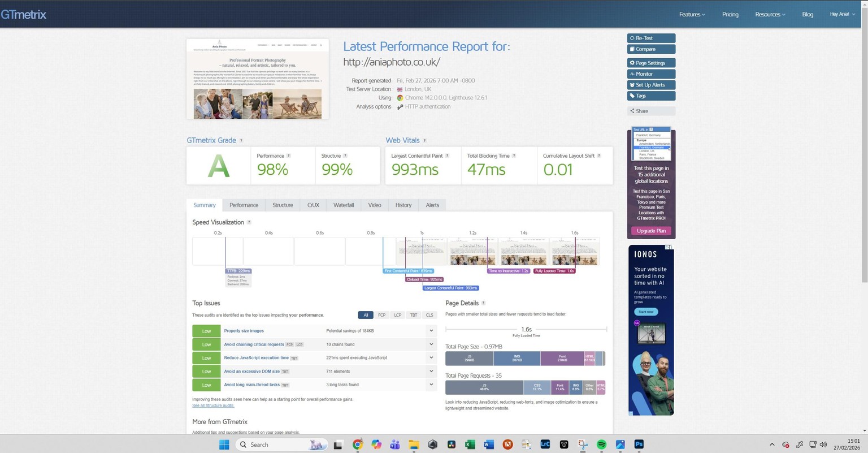Open the Windows Start menu
The height and width of the screenshot is (453, 868).
(x=224, y=445)
